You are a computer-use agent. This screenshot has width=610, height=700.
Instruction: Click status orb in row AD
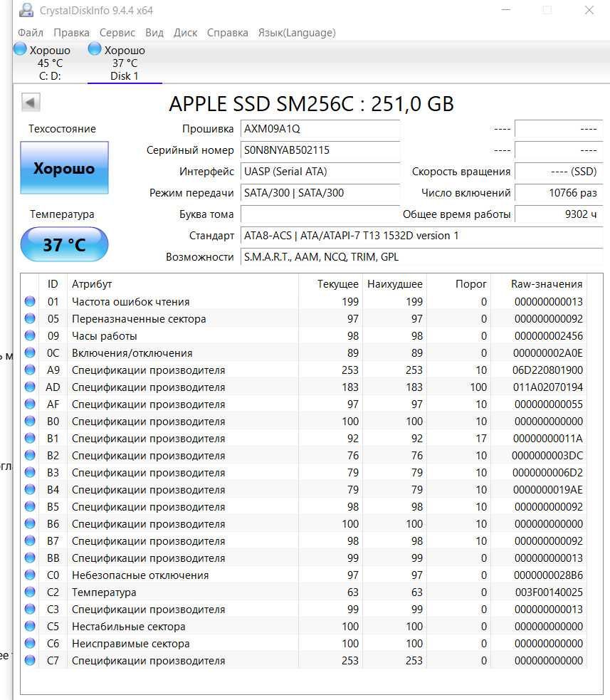click(30, 387)
